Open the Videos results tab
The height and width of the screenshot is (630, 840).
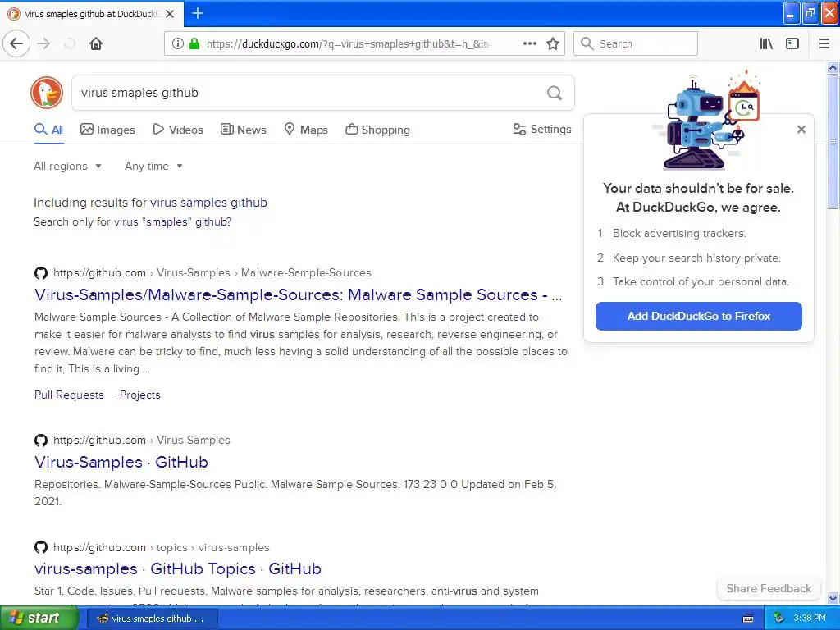[x=178, y=130]
